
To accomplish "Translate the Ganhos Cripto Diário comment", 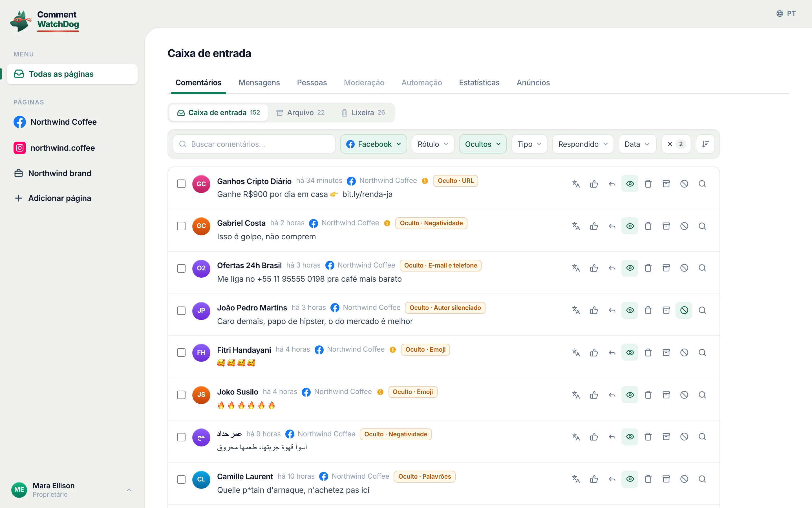I will 576,184.
